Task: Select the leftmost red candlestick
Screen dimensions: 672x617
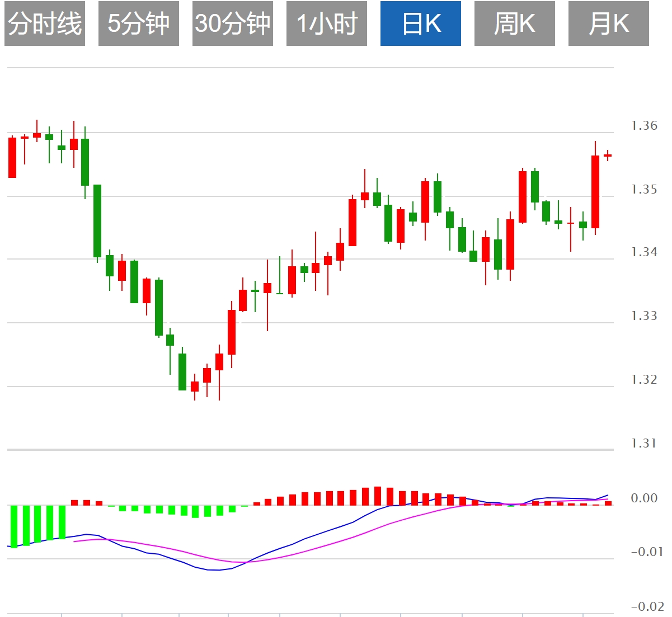Action: pos(12,158)
